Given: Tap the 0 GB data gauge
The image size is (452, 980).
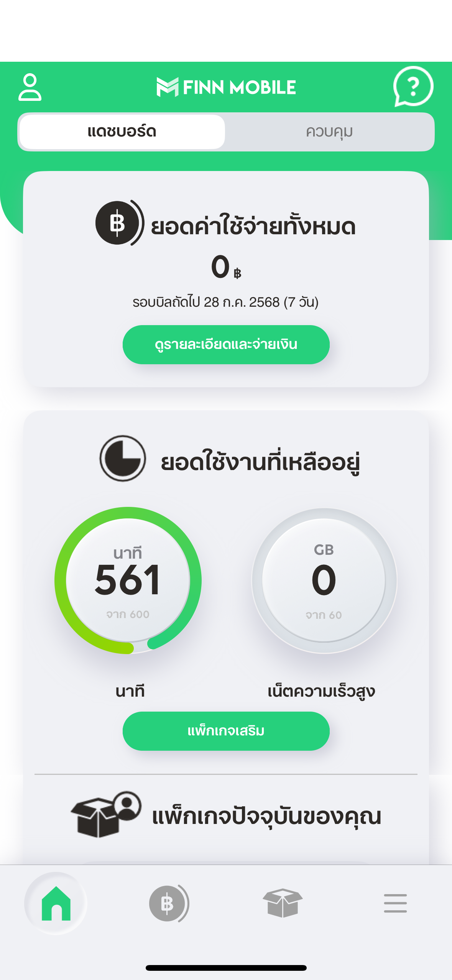Looking at the screenshot, I should pyautogui.click(x=324, y=580).
